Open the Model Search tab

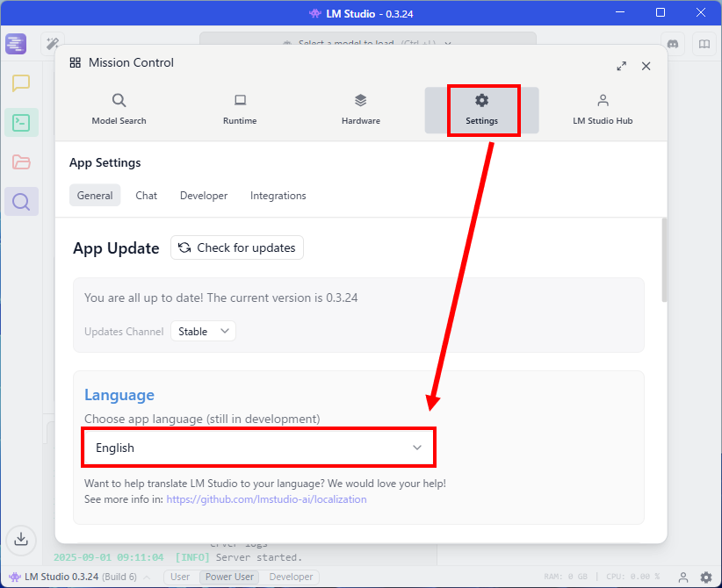coord(119,111)
